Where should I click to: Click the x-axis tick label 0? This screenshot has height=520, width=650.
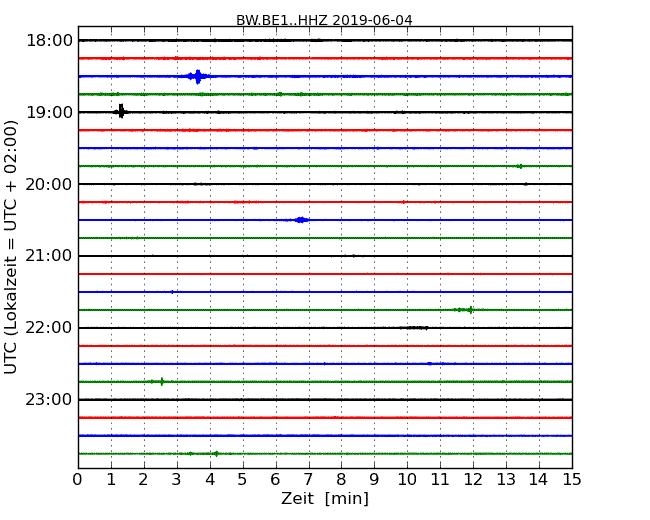(78, 480)
